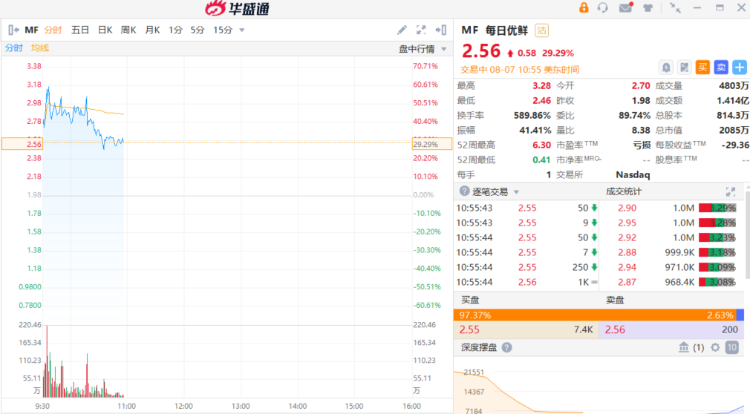The width and height of the screenshot is (750, 414).
Task: Open the notes icon next to the bell
Action: 684,67
